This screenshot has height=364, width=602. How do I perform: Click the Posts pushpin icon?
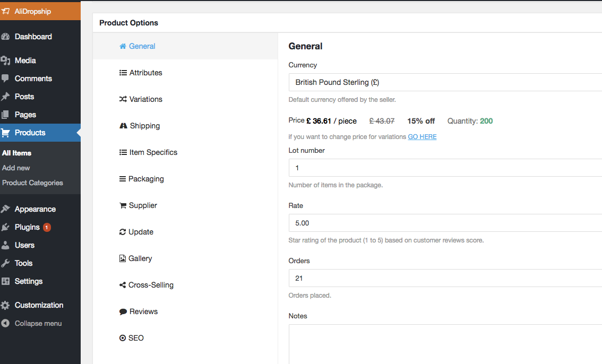[5, 96]
